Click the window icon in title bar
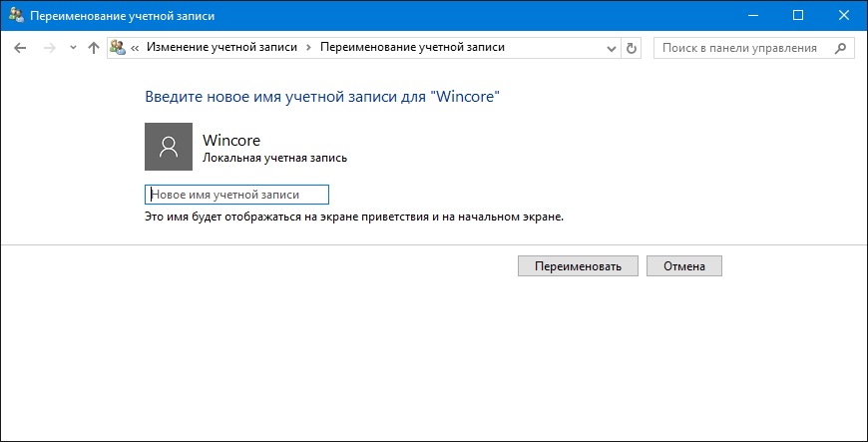The image size is (868, 442). click(16, 16)
